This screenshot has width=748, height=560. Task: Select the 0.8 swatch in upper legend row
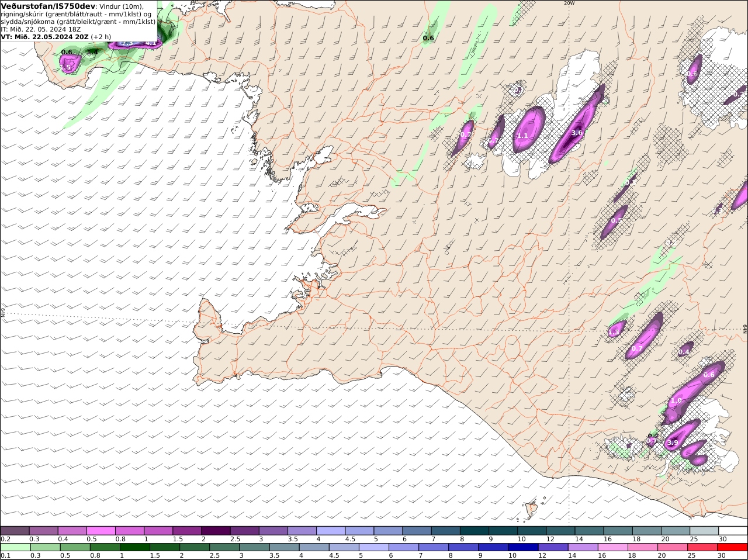(130, 531)
